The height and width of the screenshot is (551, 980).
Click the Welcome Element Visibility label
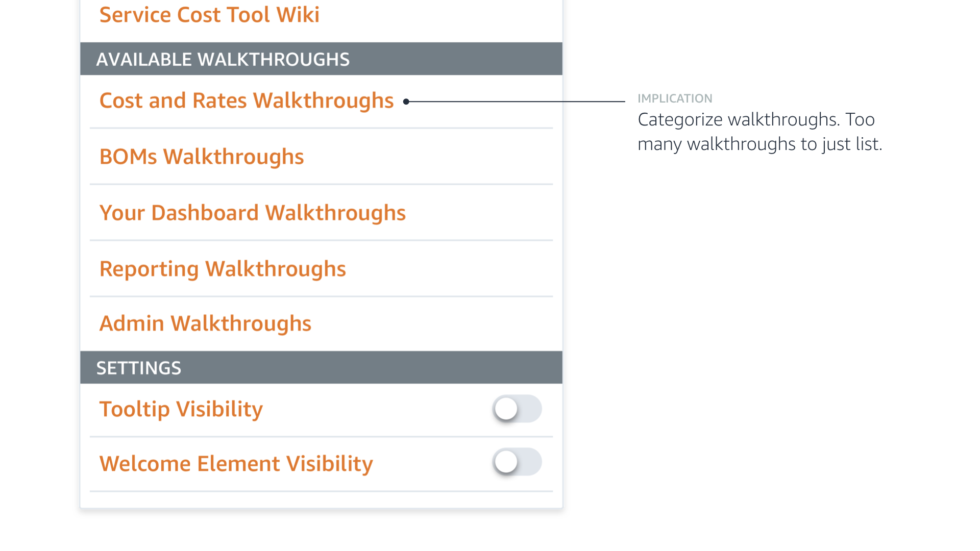[x=236, y=464]
